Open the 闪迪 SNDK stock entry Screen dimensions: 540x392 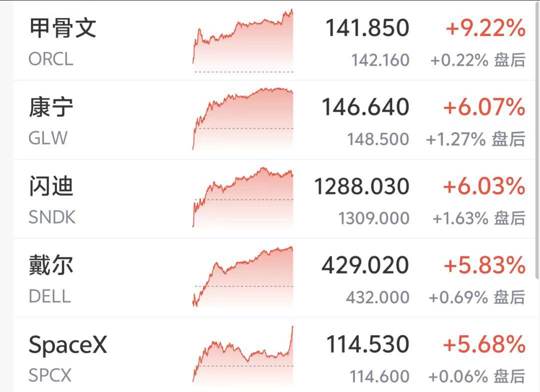coord(274,199)
